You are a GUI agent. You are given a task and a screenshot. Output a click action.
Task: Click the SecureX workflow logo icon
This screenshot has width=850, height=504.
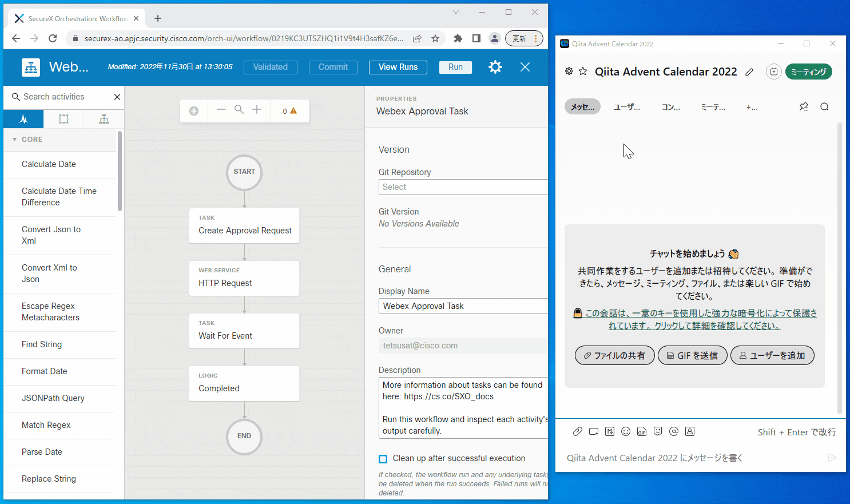(x=31, y=67)
